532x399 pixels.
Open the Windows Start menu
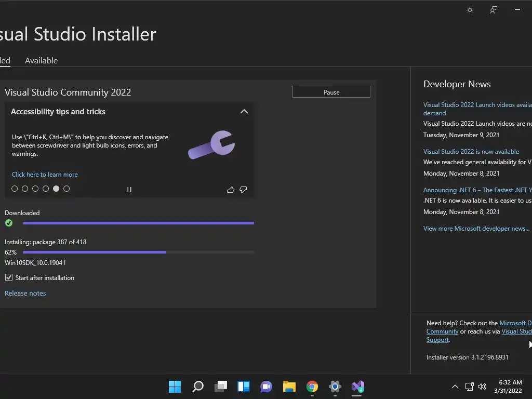click(175, 387)
